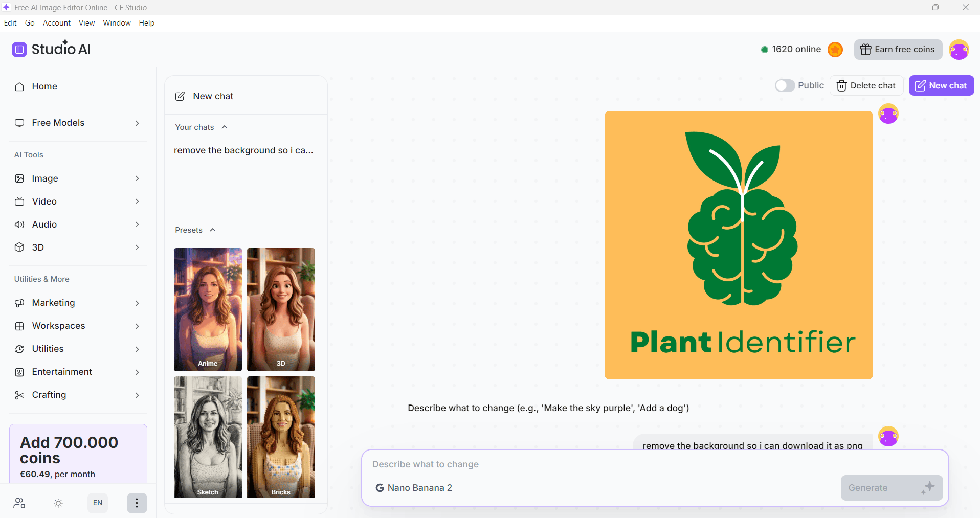The image size is (980, 518).
Task: Expand the Marketing submenu chevron
Action: click(x=137, y=303)
